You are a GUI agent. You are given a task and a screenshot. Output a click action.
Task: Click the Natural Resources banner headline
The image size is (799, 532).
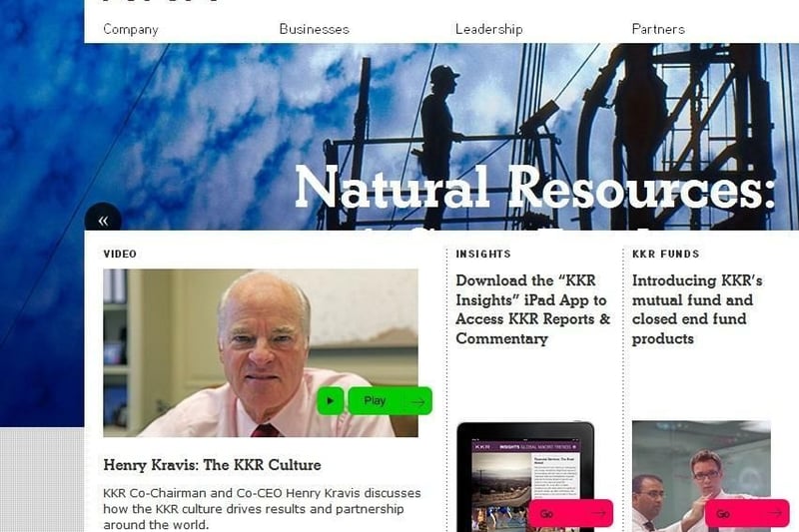(535, 188)
